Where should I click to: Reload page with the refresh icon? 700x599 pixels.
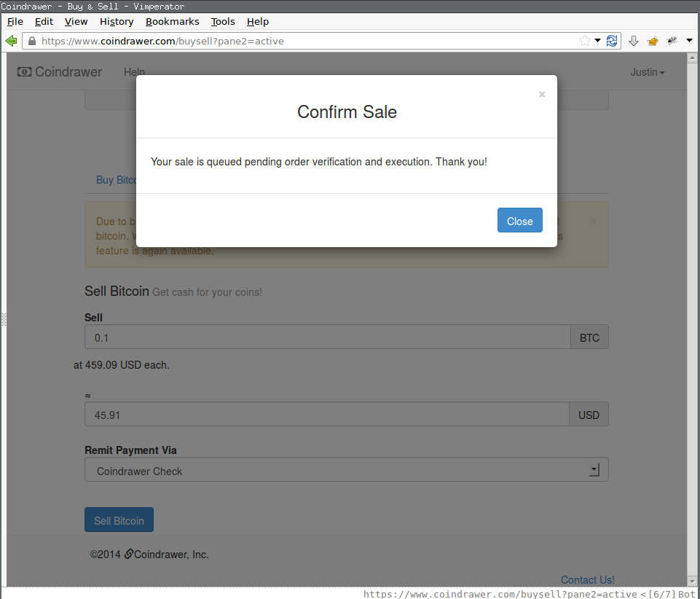612,41
